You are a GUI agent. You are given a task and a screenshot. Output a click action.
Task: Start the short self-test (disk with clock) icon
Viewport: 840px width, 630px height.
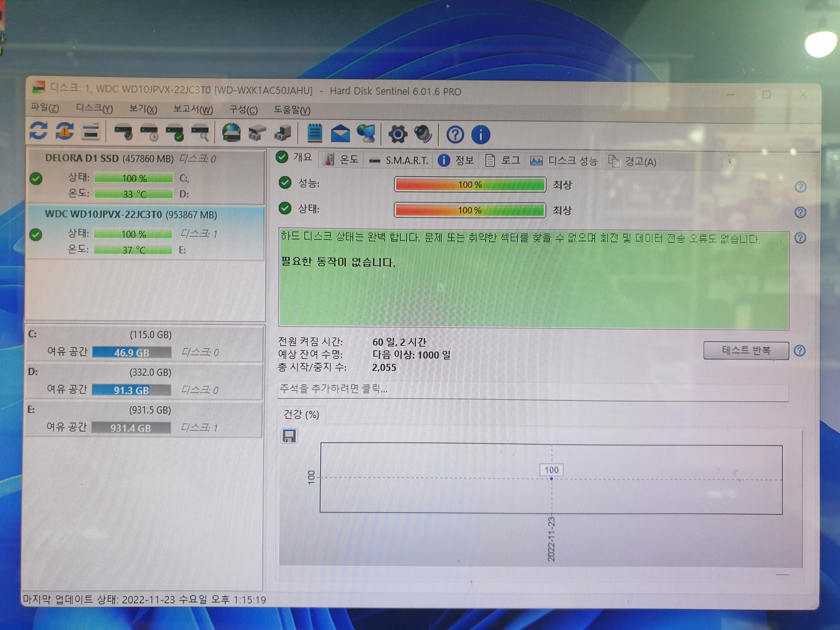coord(149,133)
